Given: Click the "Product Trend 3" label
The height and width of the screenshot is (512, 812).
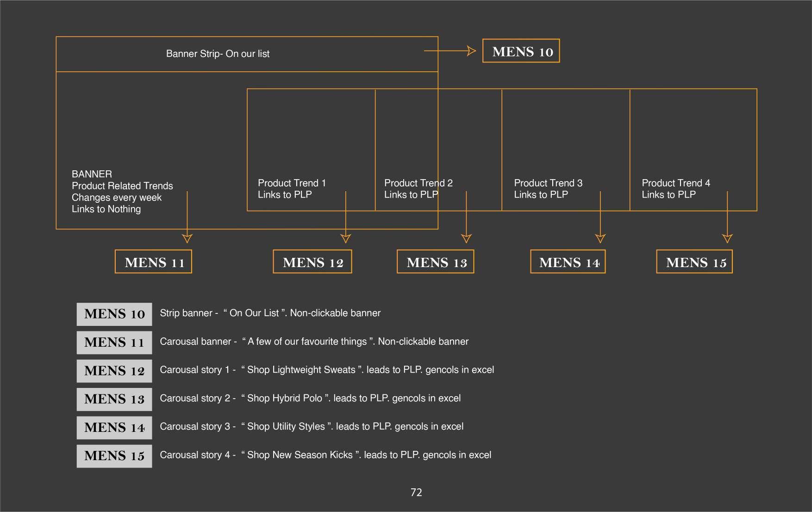Looking at the screenshot, I should pos(548,183).
